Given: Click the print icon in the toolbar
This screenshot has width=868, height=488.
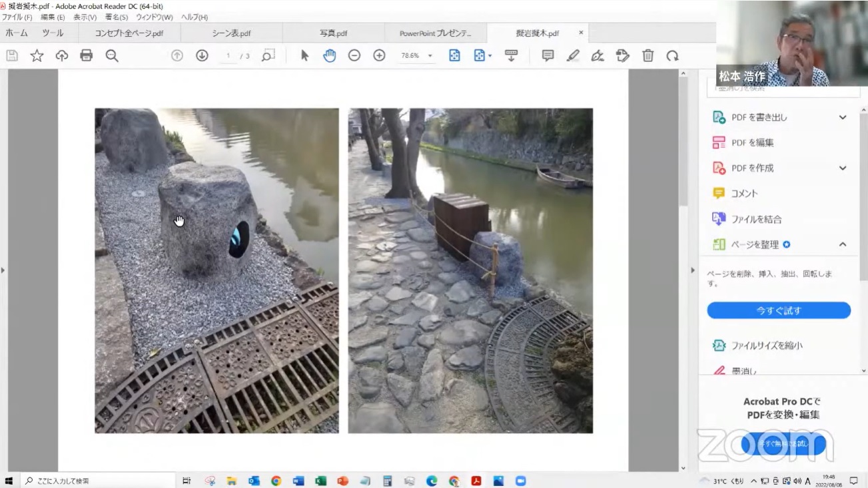Looking at the screenshot, I should pyautogui.click(x=87, y=56).
